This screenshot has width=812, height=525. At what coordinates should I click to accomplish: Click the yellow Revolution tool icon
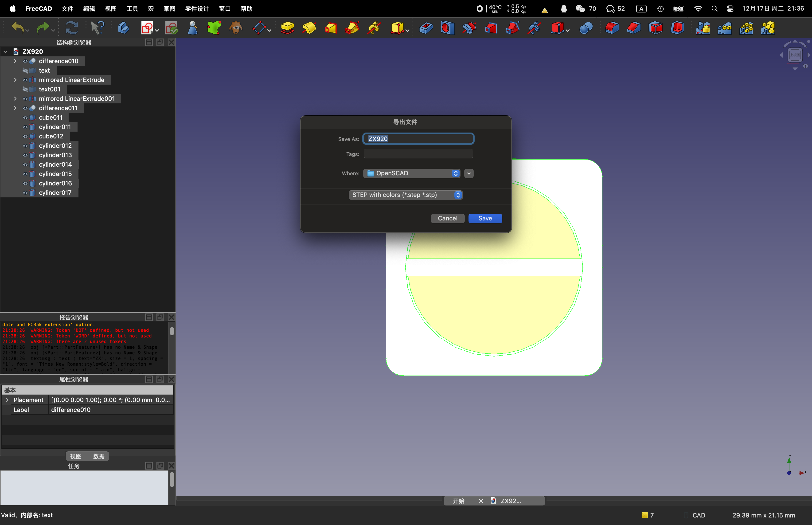point(309,28)
